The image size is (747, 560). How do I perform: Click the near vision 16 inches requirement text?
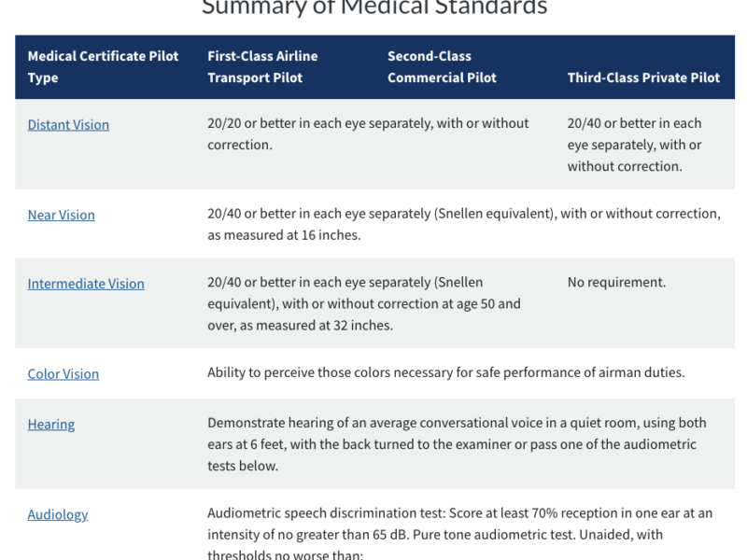[463, 224]
